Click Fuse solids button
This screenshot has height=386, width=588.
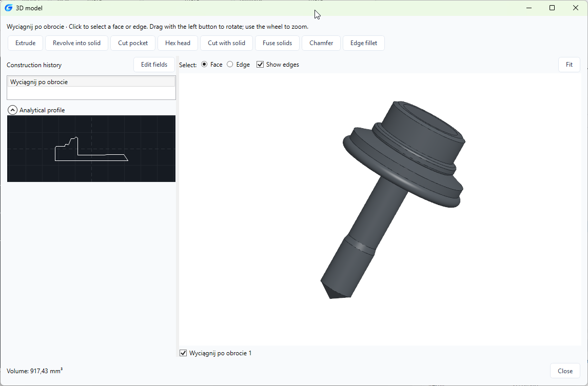277,43
